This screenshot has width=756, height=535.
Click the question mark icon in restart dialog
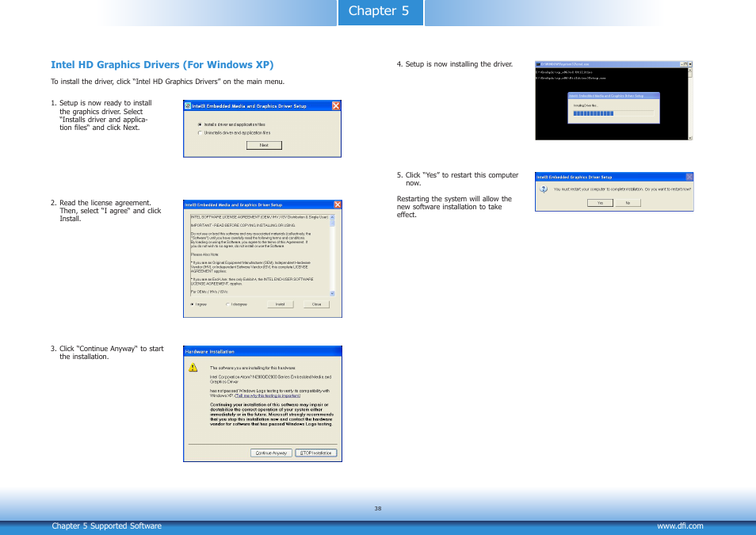coord(544,189)
